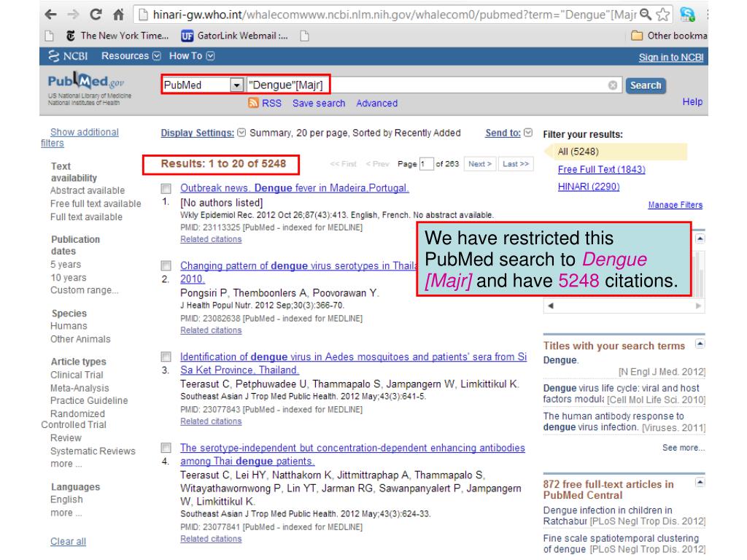Bookmark page with star icon
Image resolution: width=747 pixels, height=560 pixels.
663,15
